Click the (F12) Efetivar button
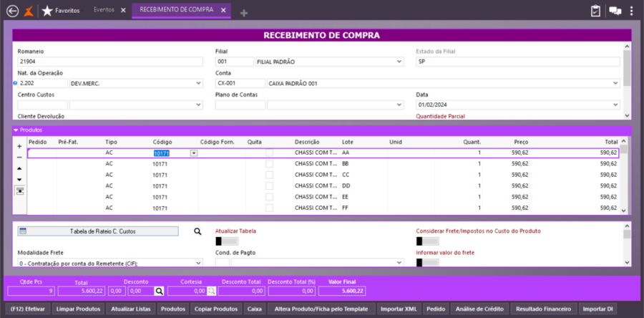Image resolution: width=644 pixels, height=318 pixels. 28,309
